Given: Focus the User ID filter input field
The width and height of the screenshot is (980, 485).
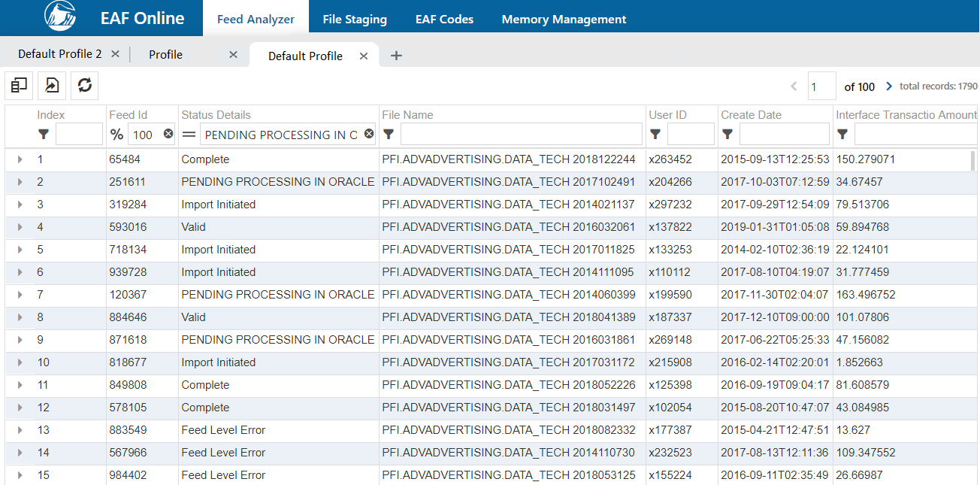Looking at the screenshot, I should click(x=691, y=135).
